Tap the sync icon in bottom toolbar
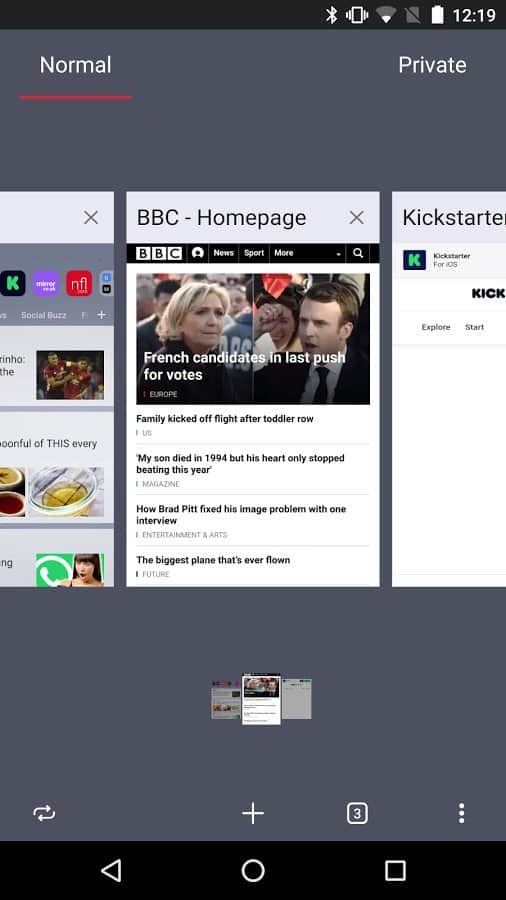This screenshot has height=900, width=506. coord(44,813)
